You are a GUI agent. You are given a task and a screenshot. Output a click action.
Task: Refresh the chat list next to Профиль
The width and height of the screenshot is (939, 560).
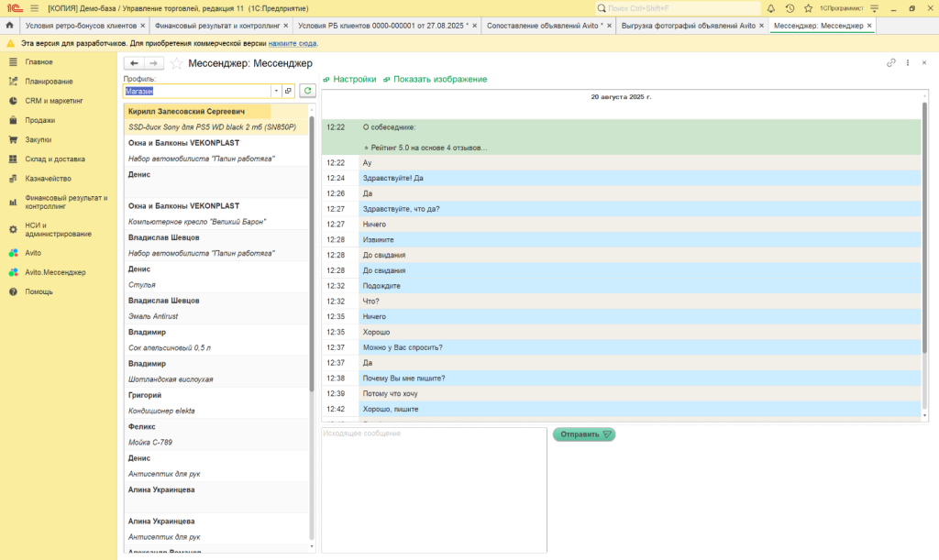[x=308, y=91]
